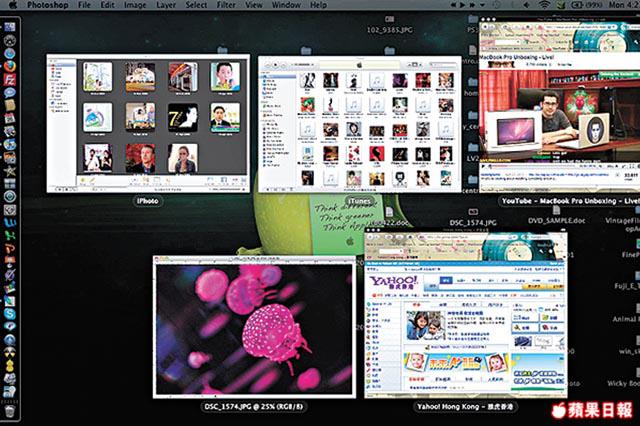
Task: Select the YouTube MacBook Pro Unboxing window
Action: [x=560, y=104]
